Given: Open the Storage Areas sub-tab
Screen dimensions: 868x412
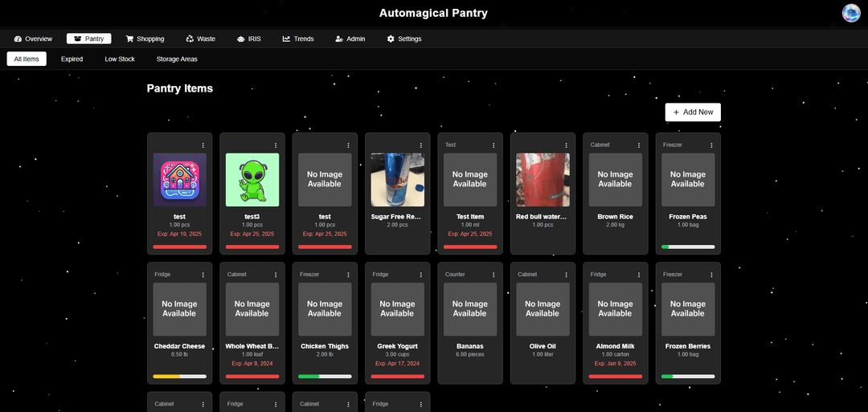Looking at the screenshot, I should tap(177, 59).
